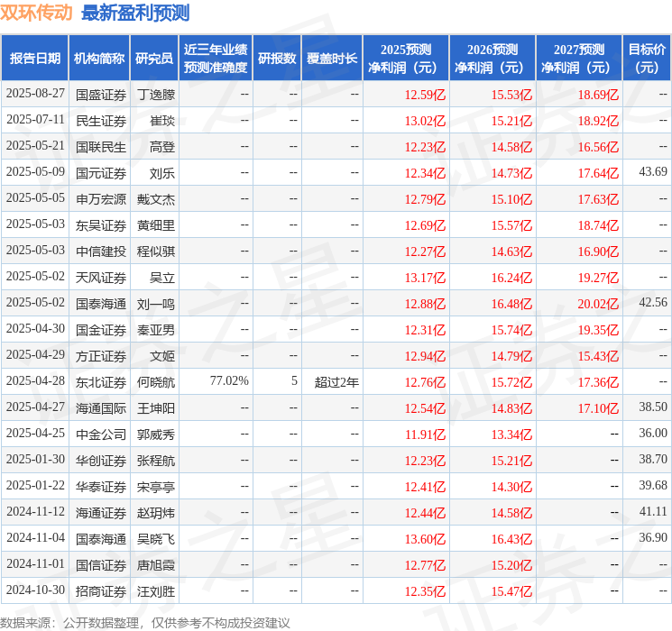The width and height of the screenshot is (672, 631).
Task: Click the 最新盈利预测 heading
Action: click(x=135, y=13)
